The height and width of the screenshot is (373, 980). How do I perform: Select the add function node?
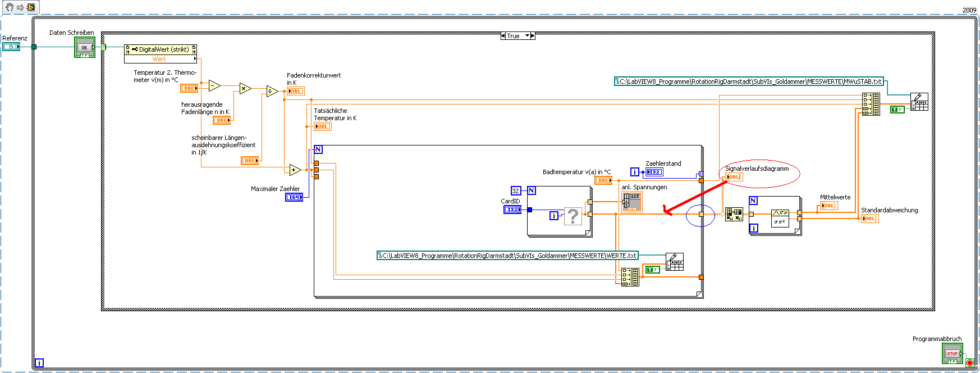click(295, 170)
